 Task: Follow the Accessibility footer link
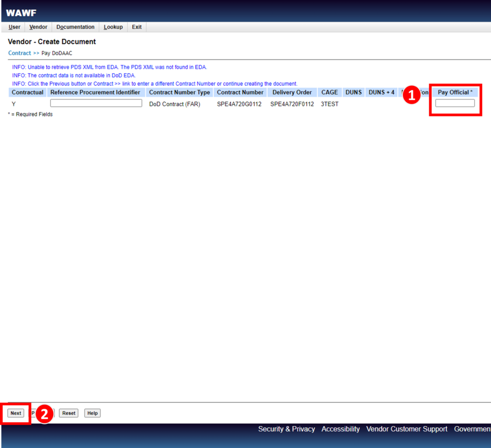pyautogui.click(x=341, y=429)
